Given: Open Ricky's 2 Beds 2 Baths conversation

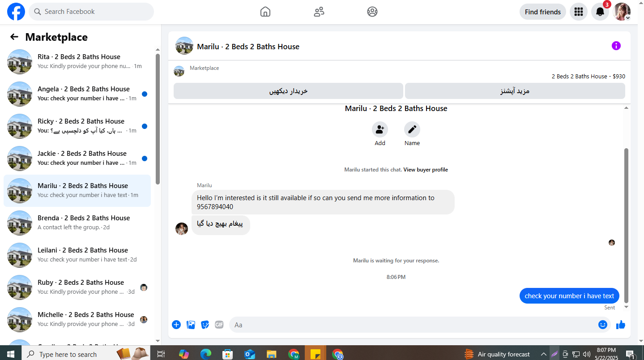Looking at the screenshot, I should point(77,126).
